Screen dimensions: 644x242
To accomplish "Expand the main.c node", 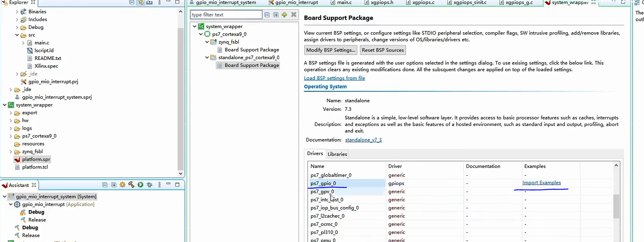I will [x=23, y=43].
